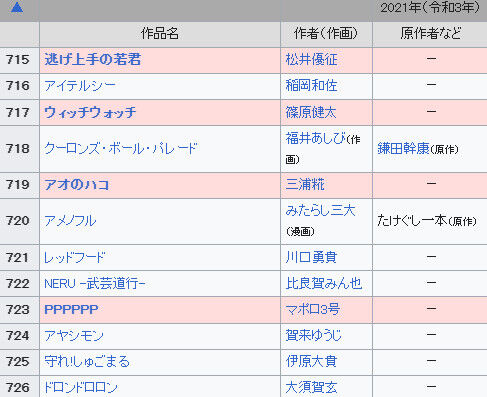Click the blue up-arrow triangle icon
487x397 pixels.
[x=17, y=7]
